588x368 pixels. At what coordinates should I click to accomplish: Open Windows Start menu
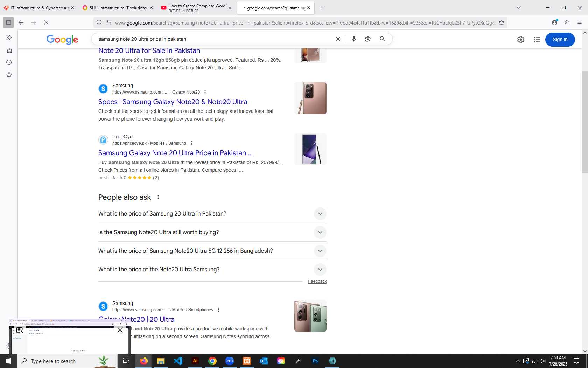pos(8,361)
